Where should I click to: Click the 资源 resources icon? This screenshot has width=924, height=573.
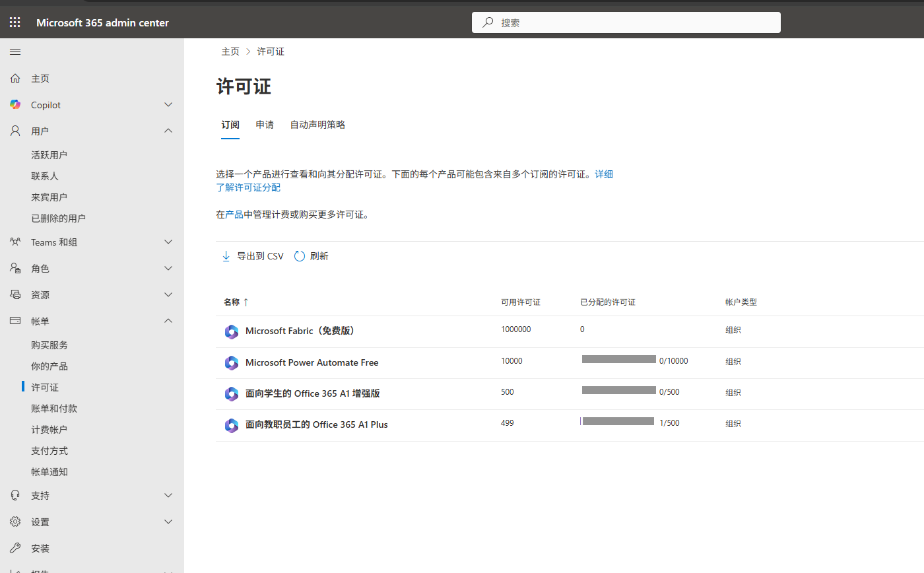[x=15, y=295]
